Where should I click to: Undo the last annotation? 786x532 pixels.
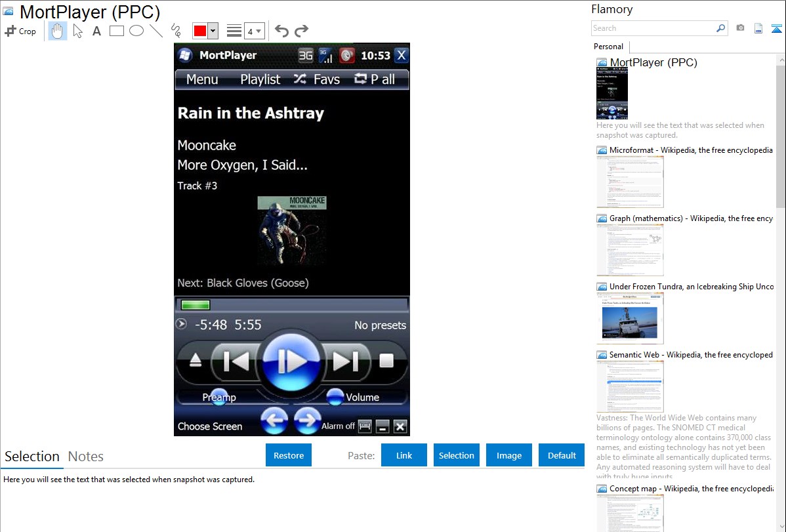point(281,31)
